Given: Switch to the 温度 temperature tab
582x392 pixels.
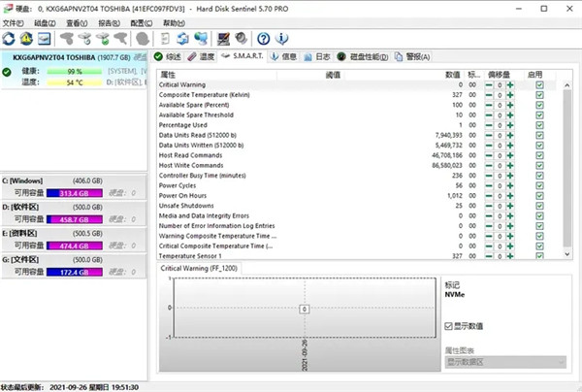Looking at the screenshot, I should point(201,57).
